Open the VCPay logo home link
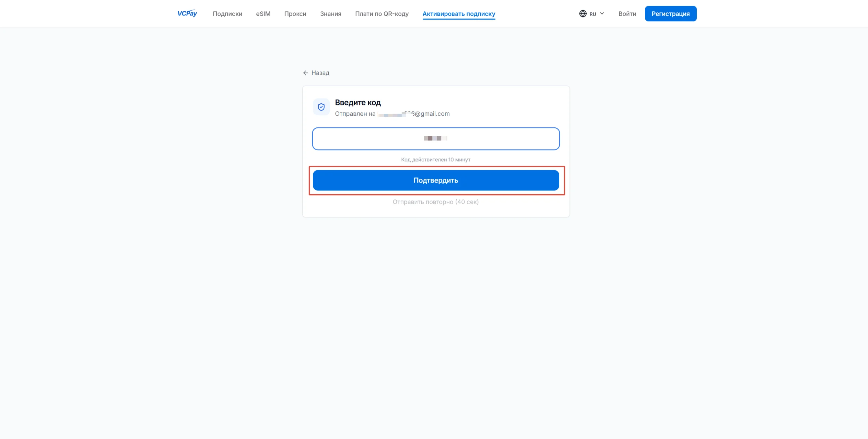 (x=187, y=13)
